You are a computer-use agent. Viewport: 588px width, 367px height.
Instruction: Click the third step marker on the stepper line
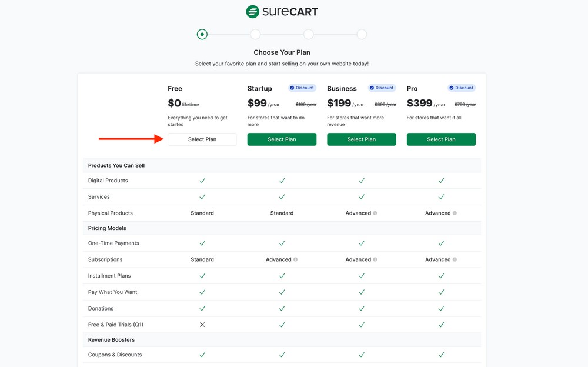click(x=308, y=34)
